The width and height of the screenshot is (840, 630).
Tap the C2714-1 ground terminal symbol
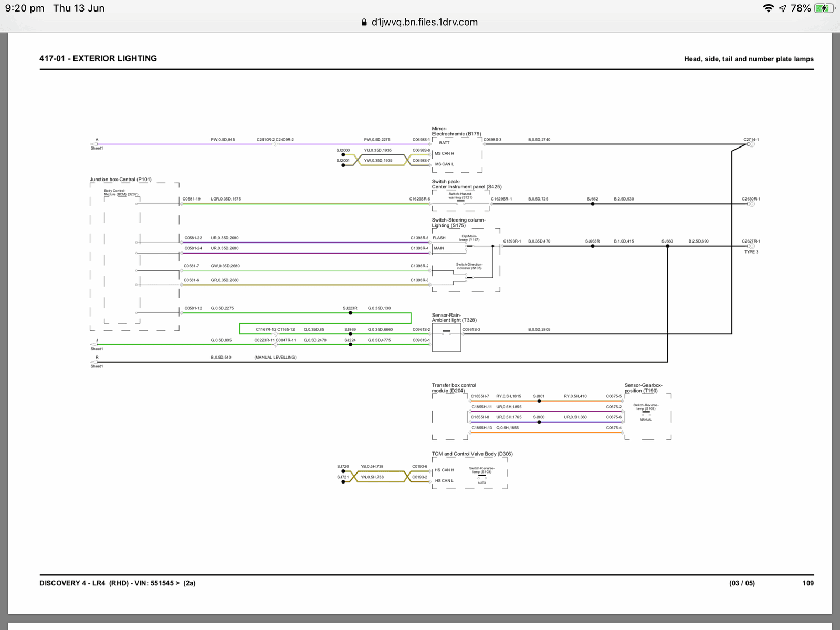pyautogui.click(x=751, y=144)
